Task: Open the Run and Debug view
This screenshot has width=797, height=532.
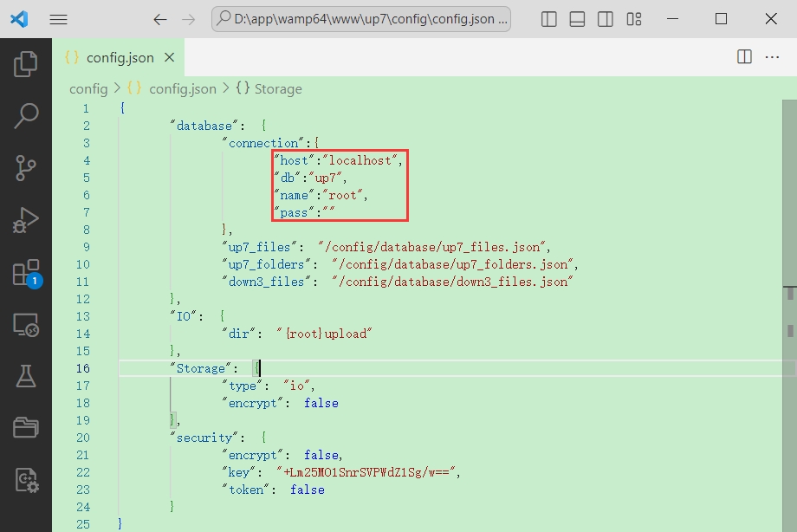Action: (x=25, y=220)
